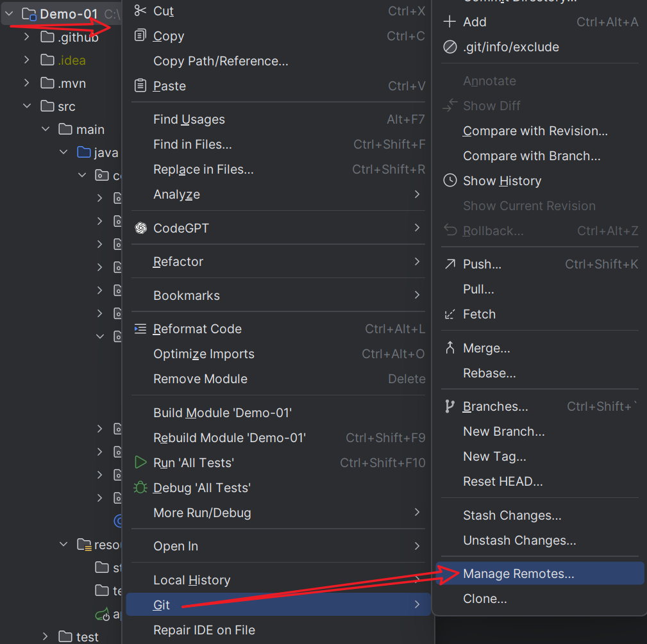Open the Open In submenu

pyautogui.click(x=278, y=546)
